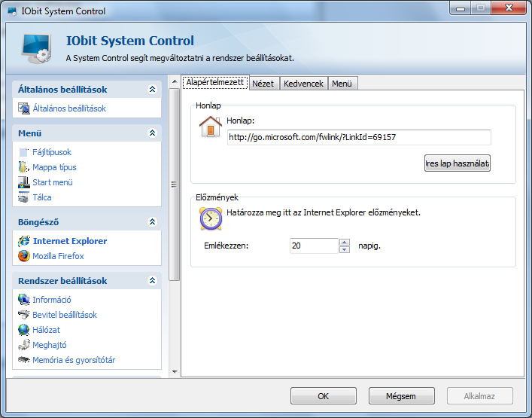Collapse the Általános beállítások section

(152, 90)
